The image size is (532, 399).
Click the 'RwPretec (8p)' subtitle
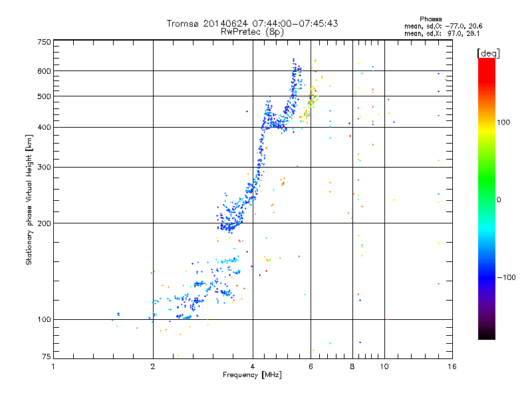(252, 32)
